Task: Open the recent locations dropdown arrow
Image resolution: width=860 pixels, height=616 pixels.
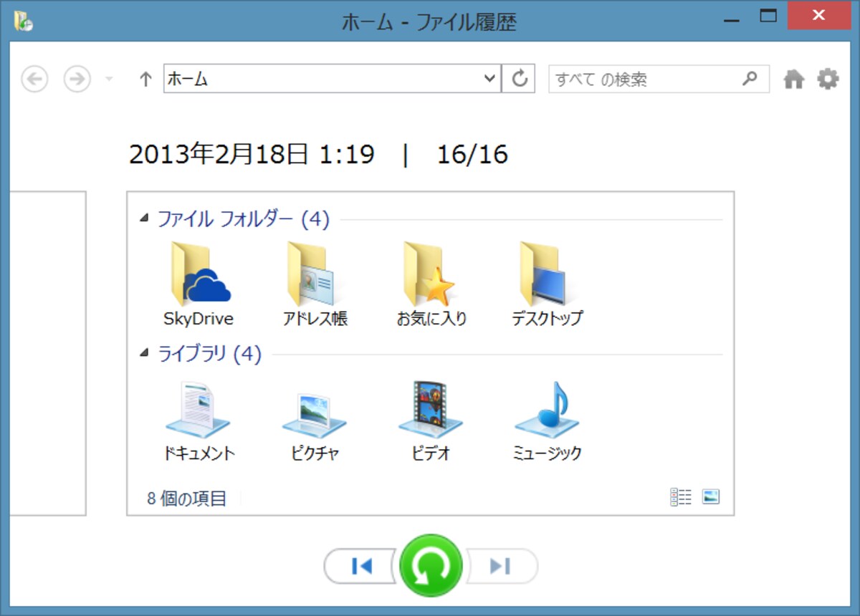Action: [109, 80]
